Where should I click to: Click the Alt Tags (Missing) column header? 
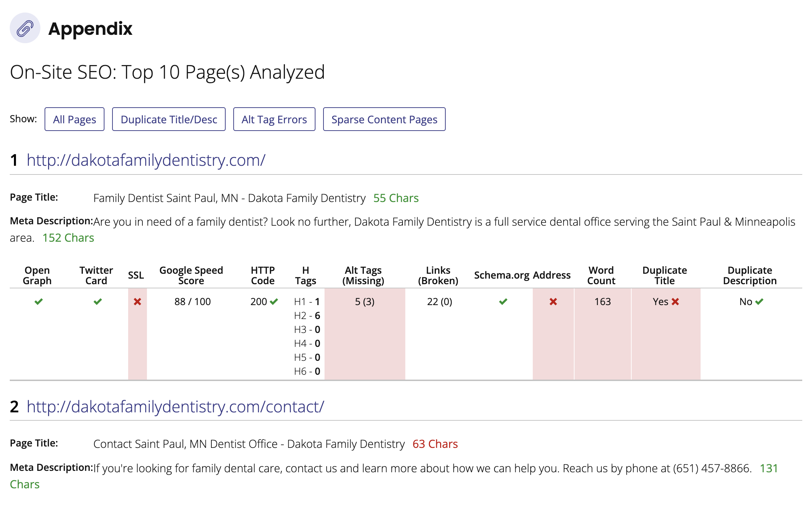coord(363,275)
